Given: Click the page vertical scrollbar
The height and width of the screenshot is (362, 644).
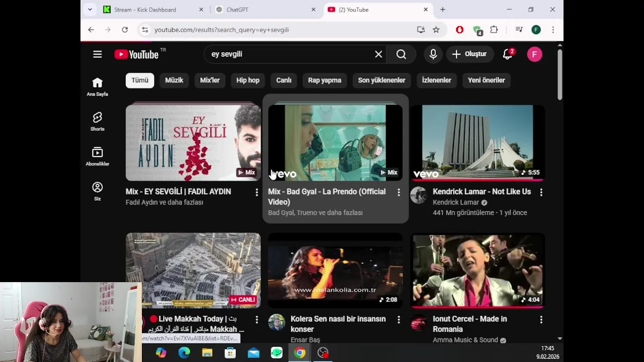Looking at the screenshot, I should [559, 75].
